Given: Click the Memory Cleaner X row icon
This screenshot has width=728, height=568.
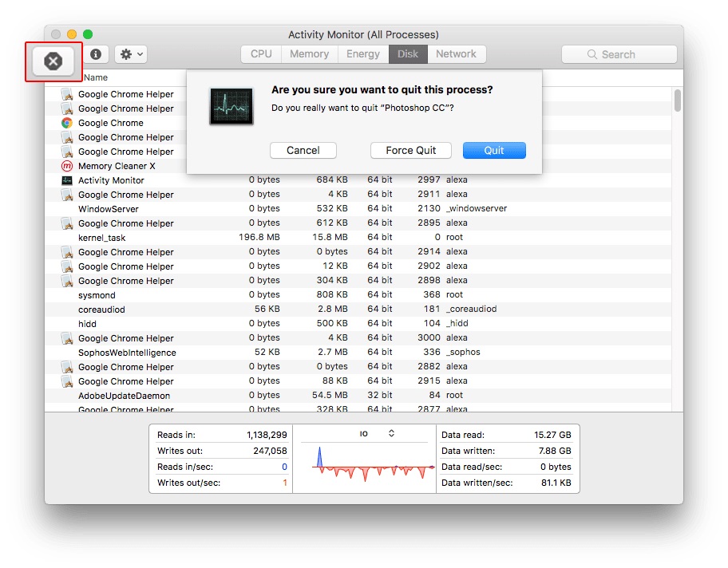Looking at the screenshot, I should pos(67,166).
